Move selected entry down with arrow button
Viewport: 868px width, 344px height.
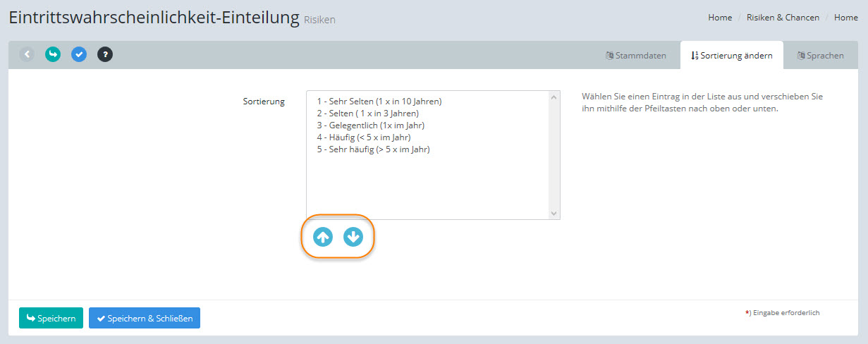[353, 238]
